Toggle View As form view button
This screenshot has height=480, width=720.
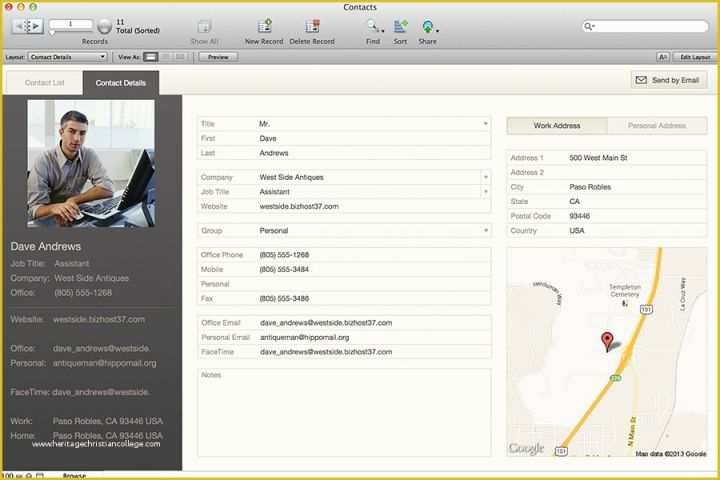click(151, 57)
